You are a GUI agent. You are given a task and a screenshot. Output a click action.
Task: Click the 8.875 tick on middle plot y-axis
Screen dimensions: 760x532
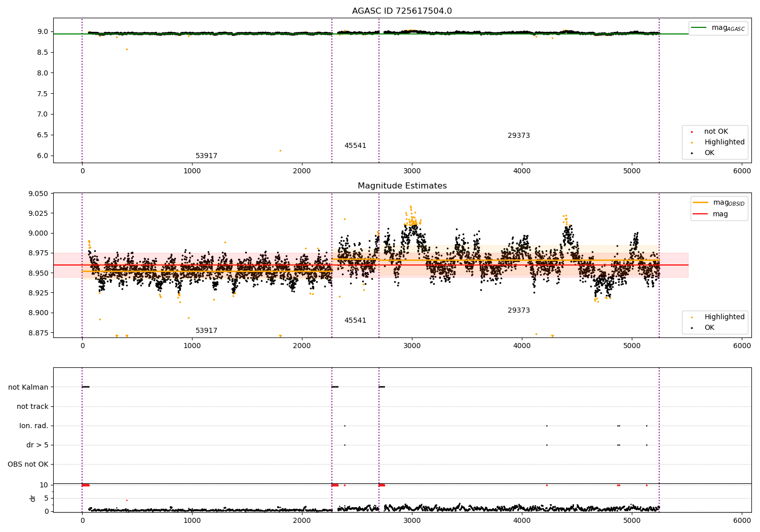click(37, 333)
